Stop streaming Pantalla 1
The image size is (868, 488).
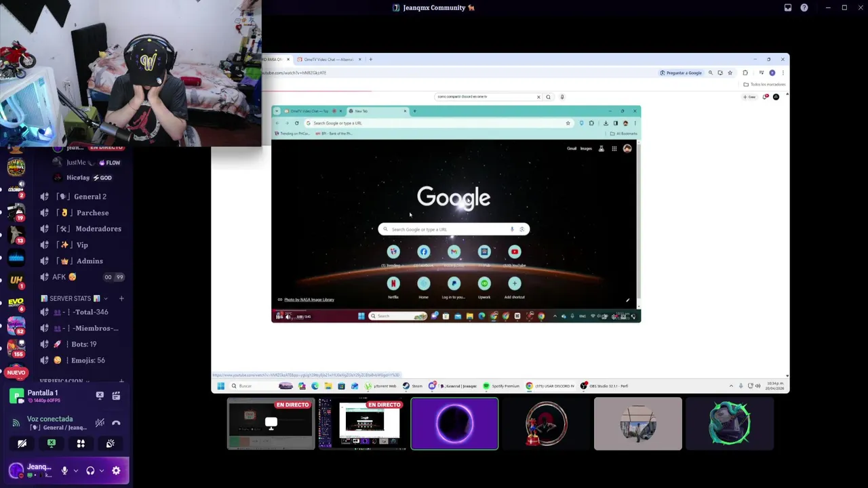(x=100, y=396)
